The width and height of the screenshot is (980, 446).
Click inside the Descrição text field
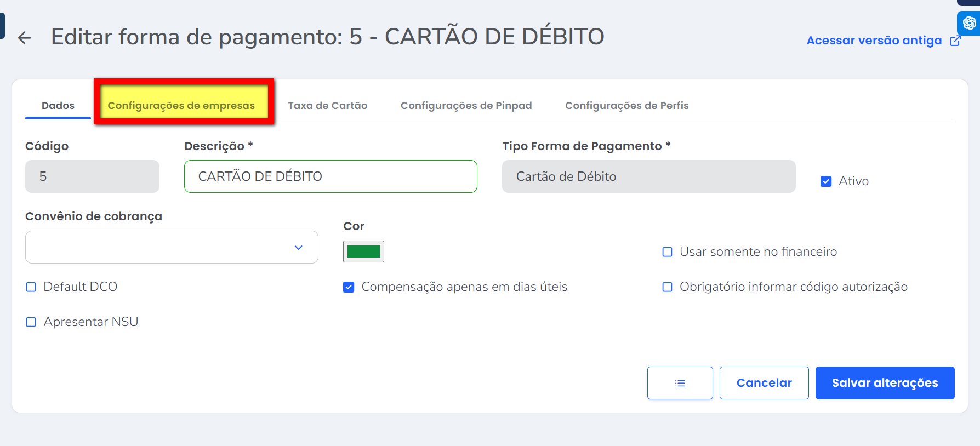point(330,176)
